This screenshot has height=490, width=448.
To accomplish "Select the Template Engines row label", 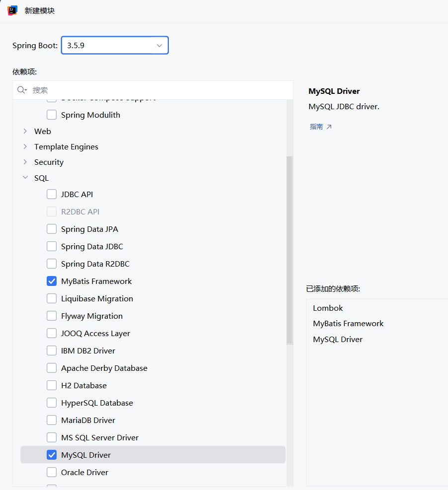I will [66, 147].
